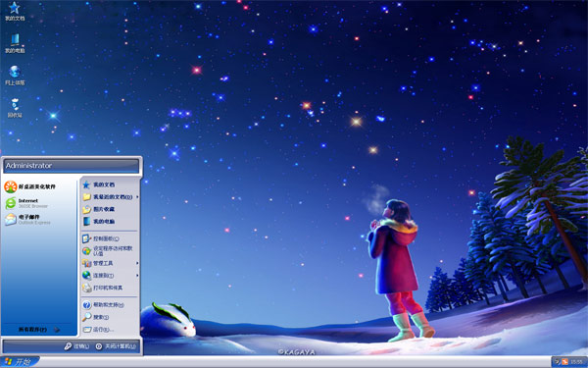Open the 回收站 recycle bin desktop icon
The height and width of the screenshot is (368, 588).
pos(15,108)
